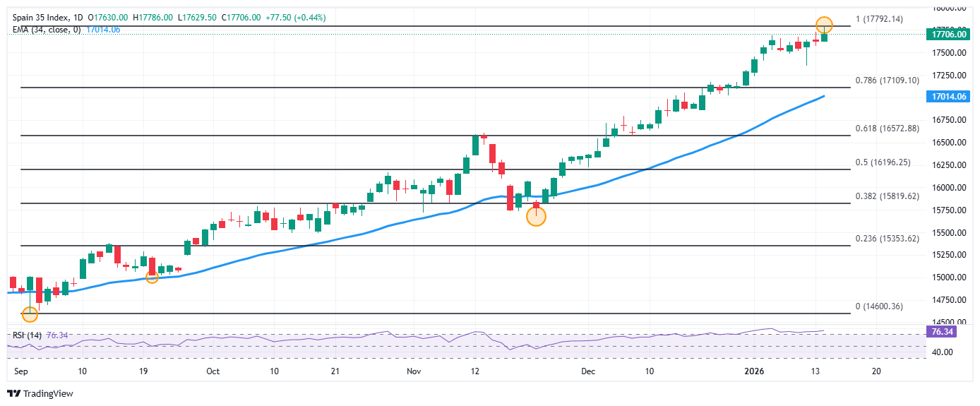Screen dimensions: 980x406
Task: Click the 0 (14600.36) Fibonacci base label
Action: (879, 306)
